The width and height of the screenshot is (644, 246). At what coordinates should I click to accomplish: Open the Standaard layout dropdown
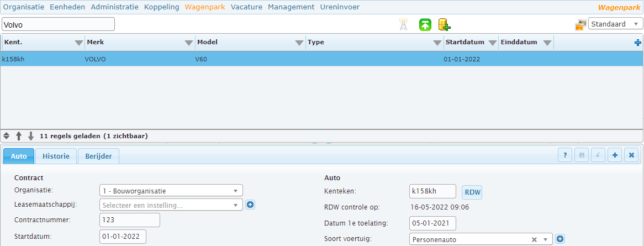click(615, 24)
